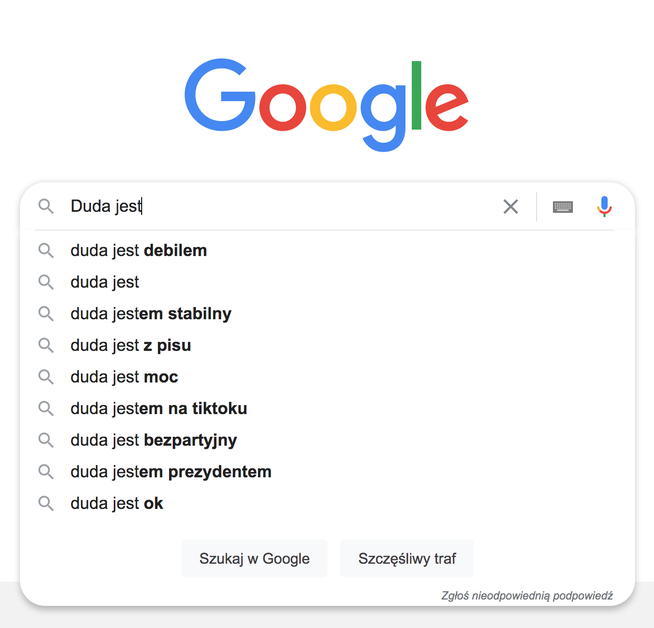Click the microphone voice search icon
This screenshot has height=628, width=654.
pos(604,207)
